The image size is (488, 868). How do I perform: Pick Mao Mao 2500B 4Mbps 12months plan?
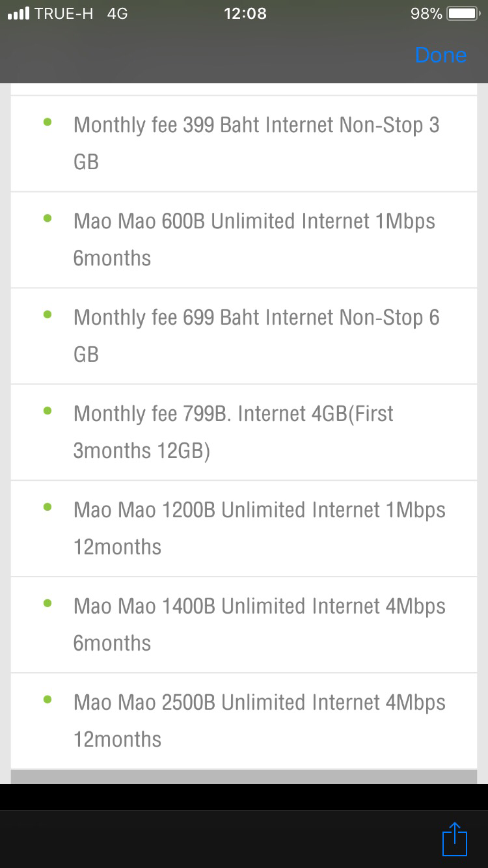pyautogui.click(x=259, y=721)
